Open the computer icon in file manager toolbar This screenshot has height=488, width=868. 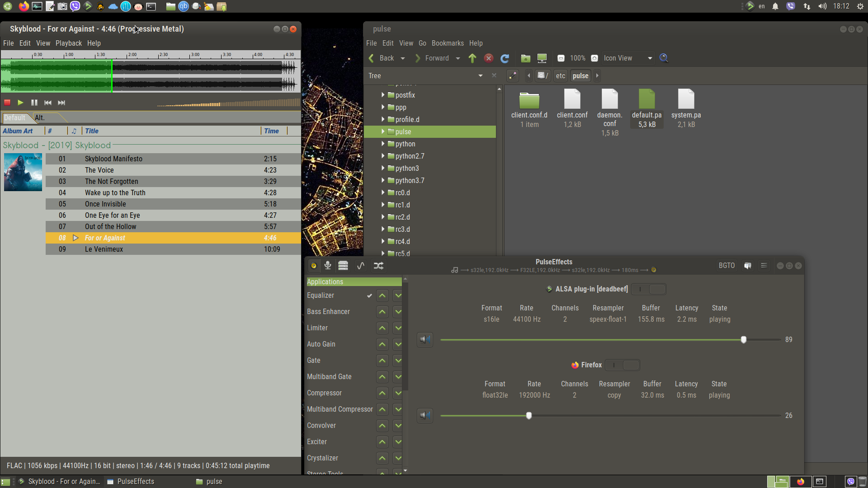[x=542, y=58]
